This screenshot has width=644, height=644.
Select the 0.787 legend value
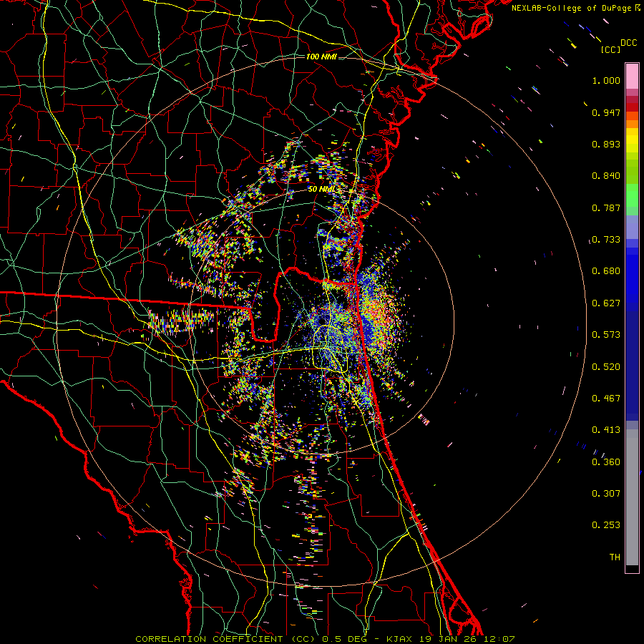click(606, 208)
